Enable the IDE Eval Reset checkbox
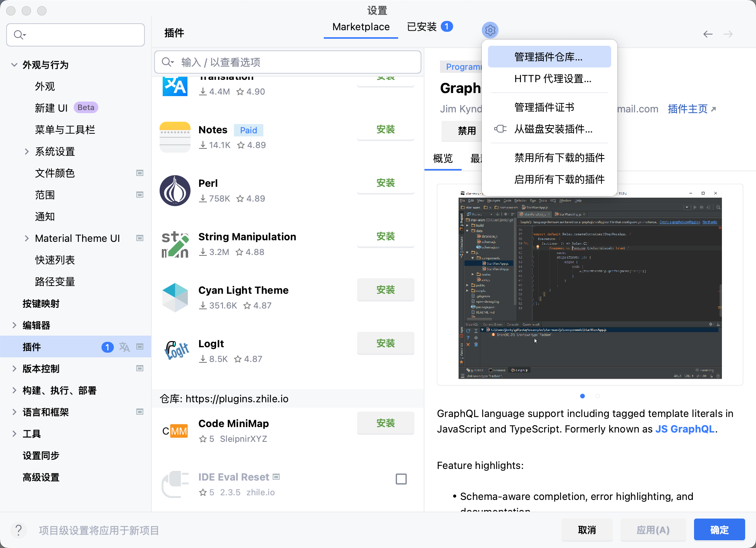This screenshot has height=548, width=756. tap(401, 479)
